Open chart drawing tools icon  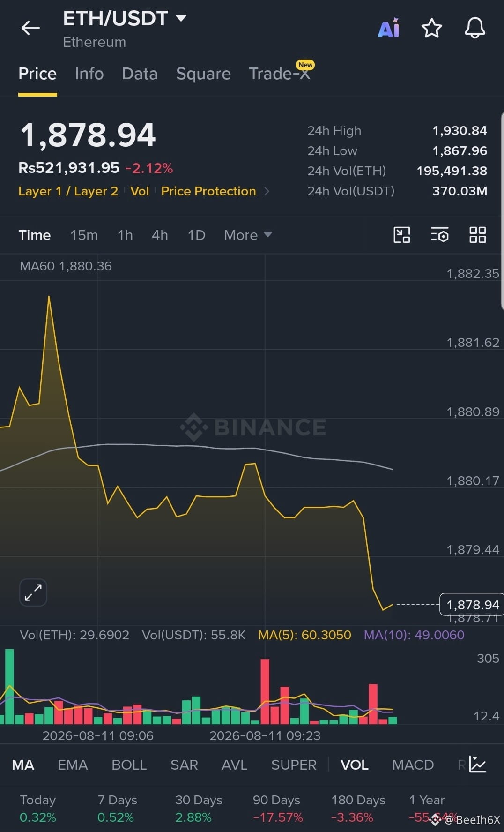click(402, 235)
